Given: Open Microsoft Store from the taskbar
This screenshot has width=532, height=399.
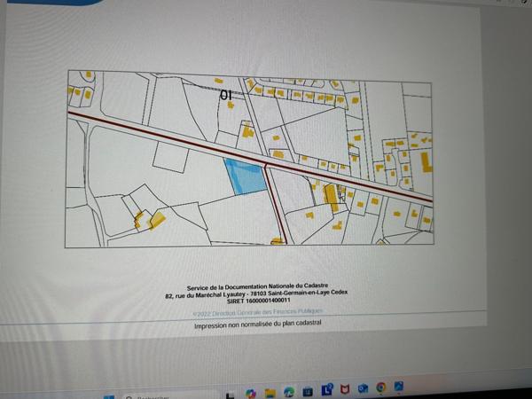Looking at the screenshot, I should pos(308,391).
